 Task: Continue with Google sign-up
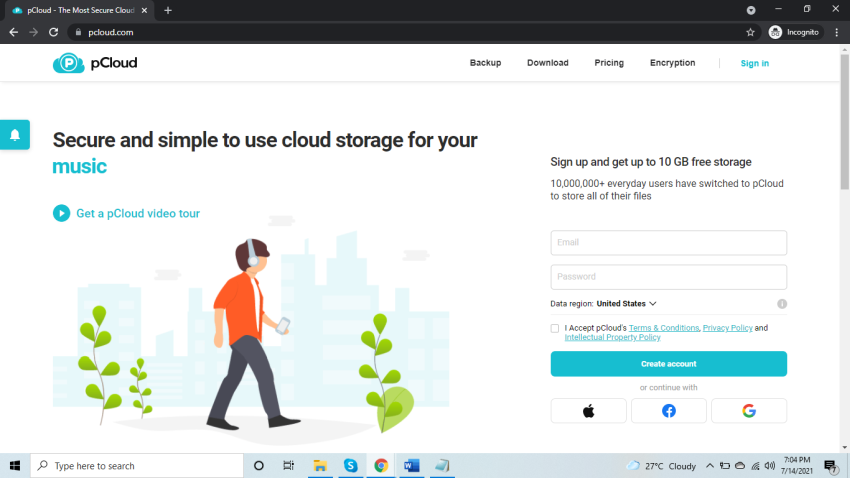point(749,411)
